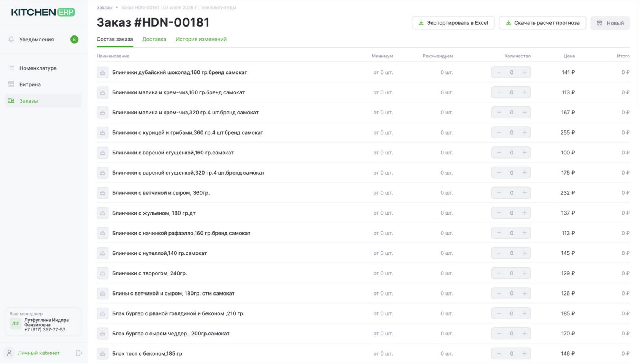Click product image icon for Блэк тост с беконом
Screen dimensions: 639x364
coord(103,354)
